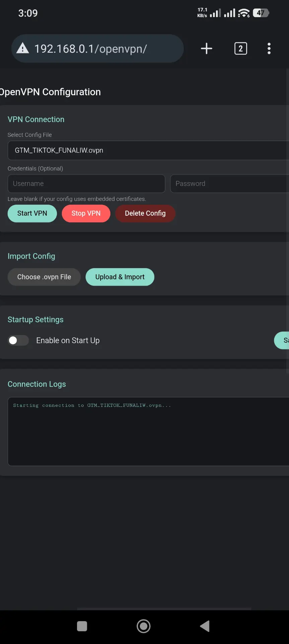
Task: Tap the Android recent apps square button
Action: pos(82,626)
